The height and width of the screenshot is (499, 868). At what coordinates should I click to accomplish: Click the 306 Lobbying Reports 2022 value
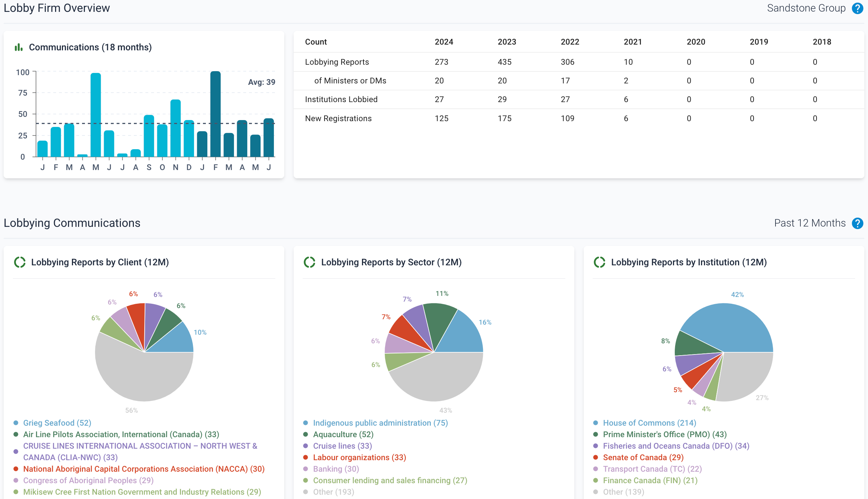click(568, 62)
